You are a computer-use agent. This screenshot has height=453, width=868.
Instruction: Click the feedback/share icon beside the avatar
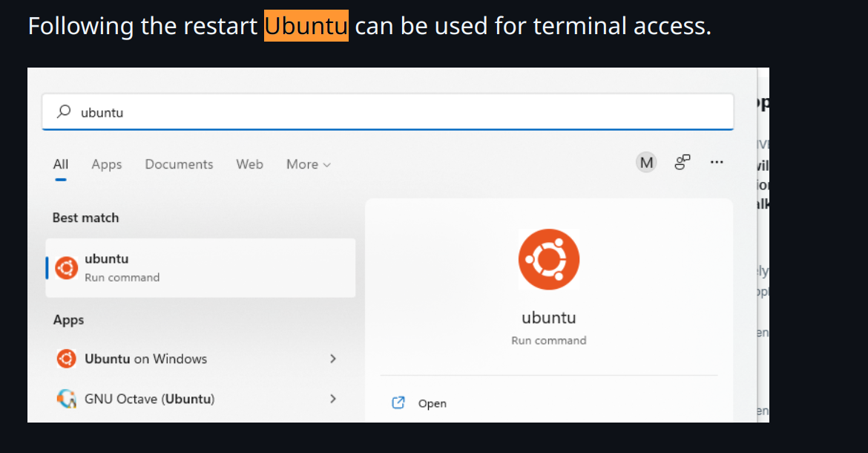click(x=683, y=162)
